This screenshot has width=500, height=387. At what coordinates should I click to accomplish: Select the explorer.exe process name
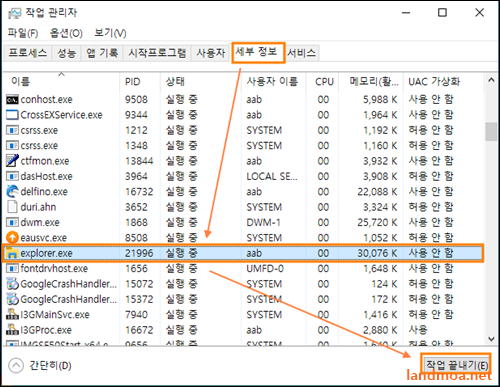[46, 253]
